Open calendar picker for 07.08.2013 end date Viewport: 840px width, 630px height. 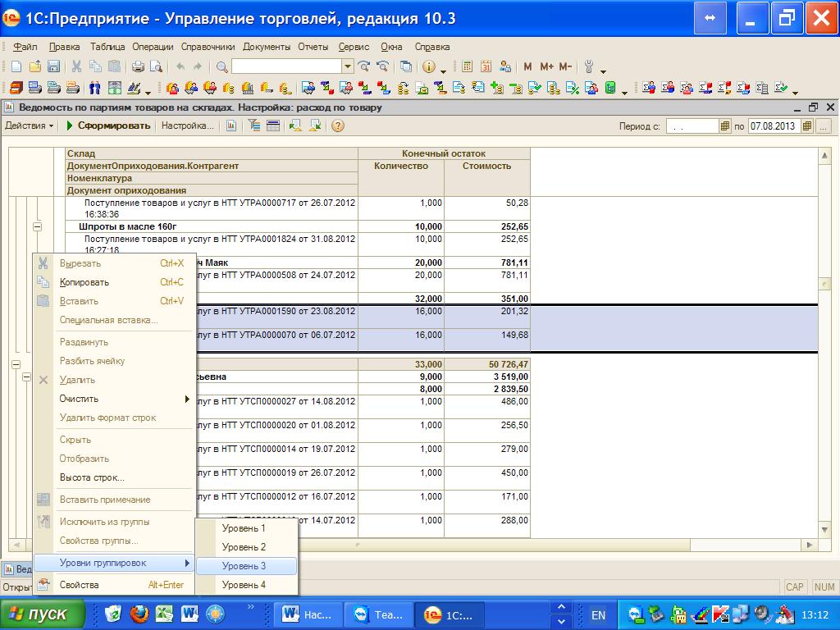[807, 126]
